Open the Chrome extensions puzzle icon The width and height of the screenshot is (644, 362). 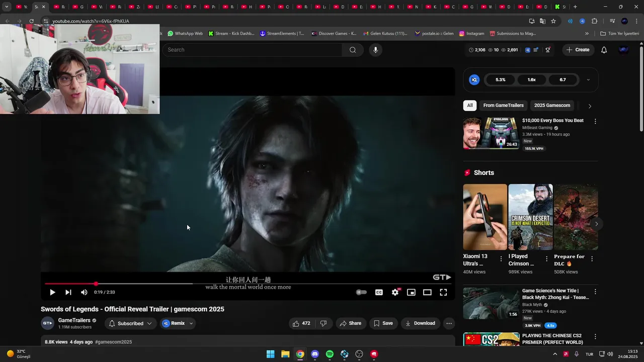594,21
